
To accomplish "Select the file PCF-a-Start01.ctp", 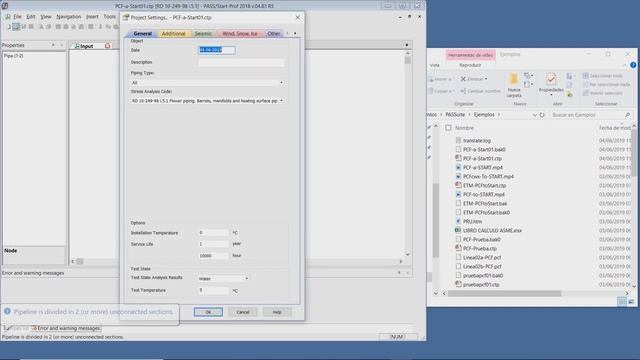I will (x=482, y=158).
